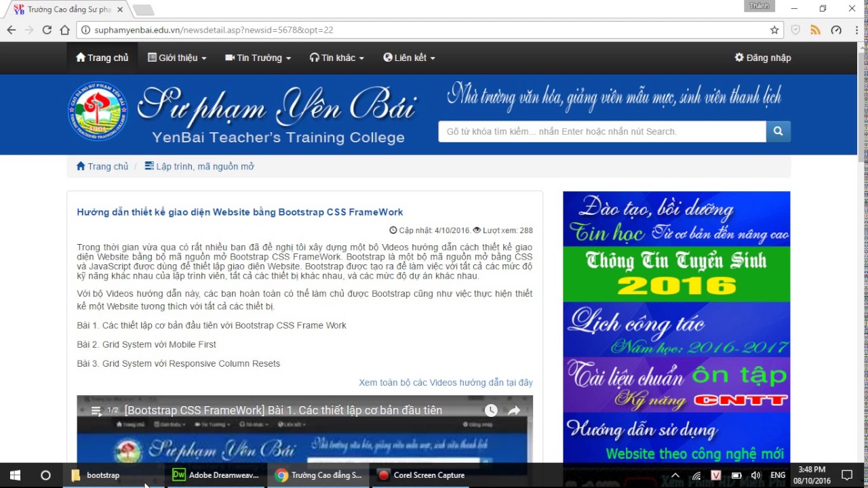Select the Lập trình, mã nguồn mở breadcrumb
This screenshot has width=868, height=488.
[x=204, y=166]
